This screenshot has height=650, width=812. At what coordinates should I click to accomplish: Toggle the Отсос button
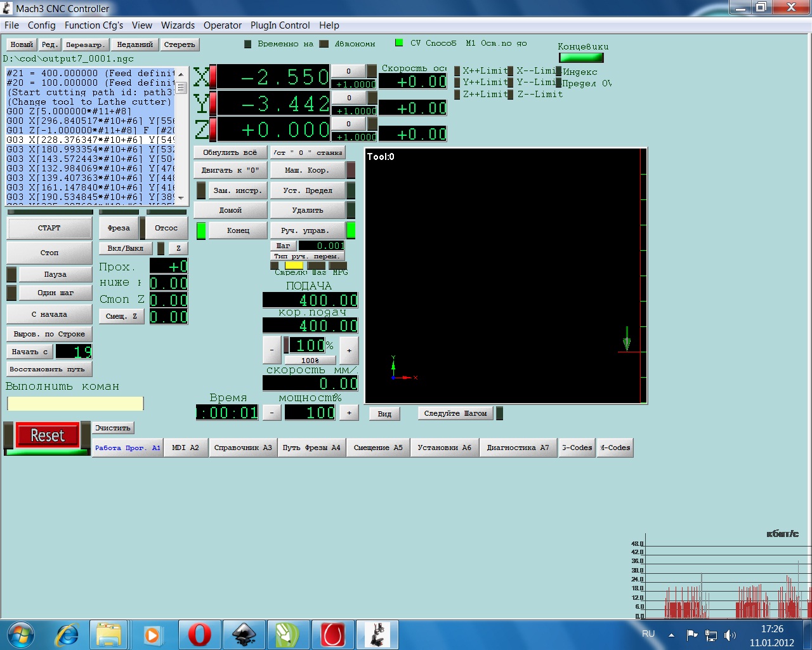(167, 228)
